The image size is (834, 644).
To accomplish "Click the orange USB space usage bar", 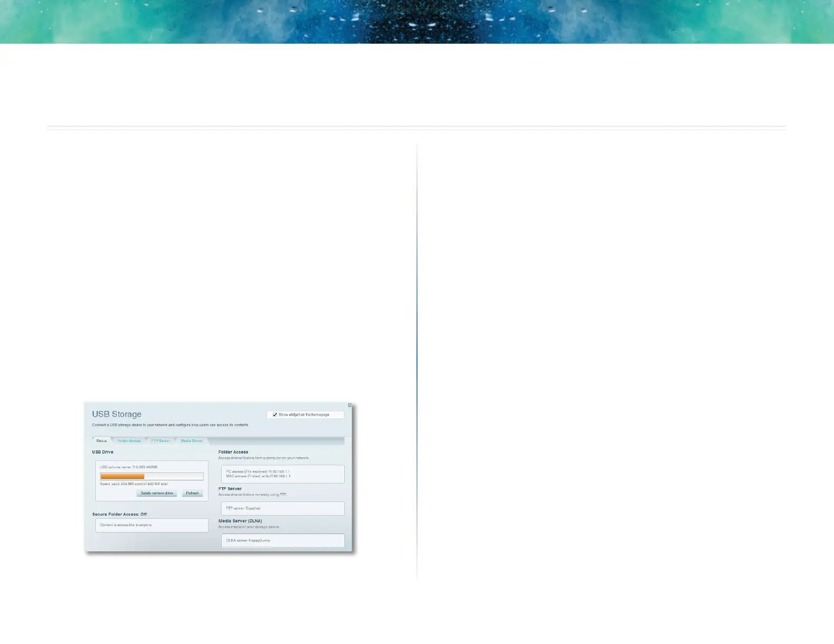I will [122, 476].
